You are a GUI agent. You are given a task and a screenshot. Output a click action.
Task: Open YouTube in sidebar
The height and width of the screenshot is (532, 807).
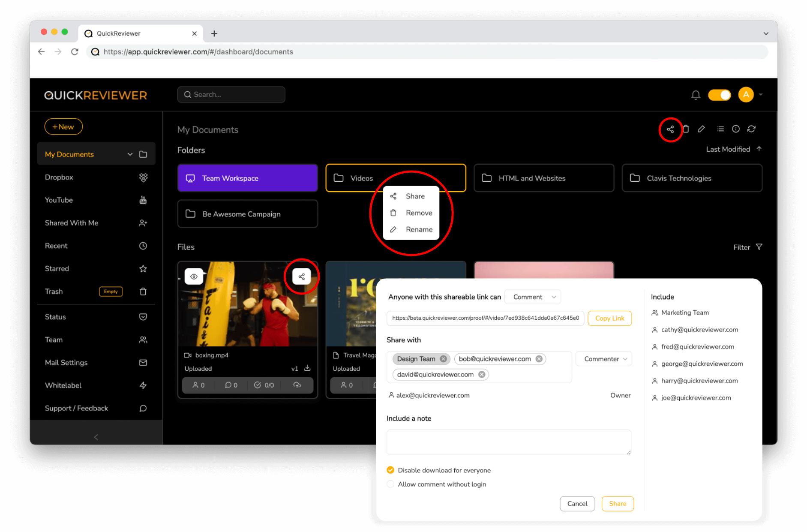click(x=96, y=200)
